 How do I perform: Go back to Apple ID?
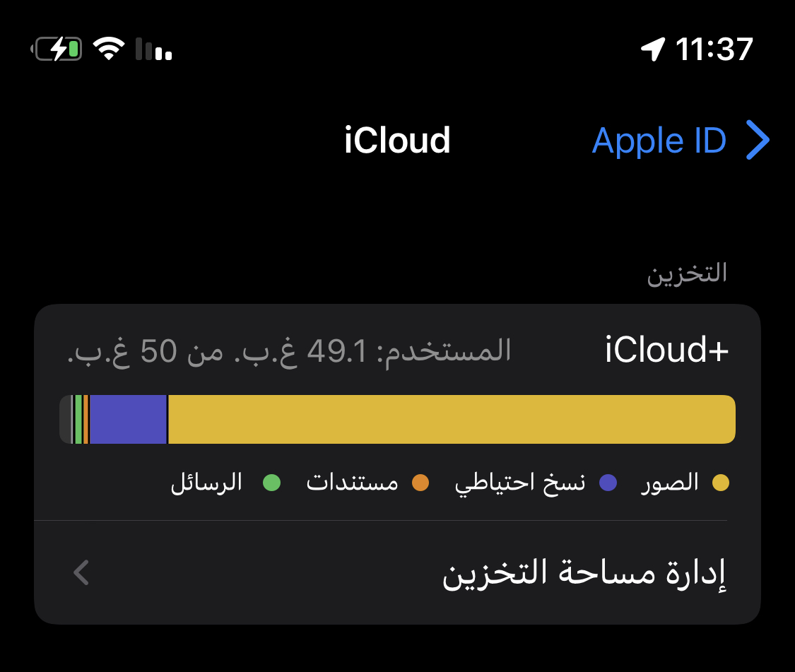681,140
